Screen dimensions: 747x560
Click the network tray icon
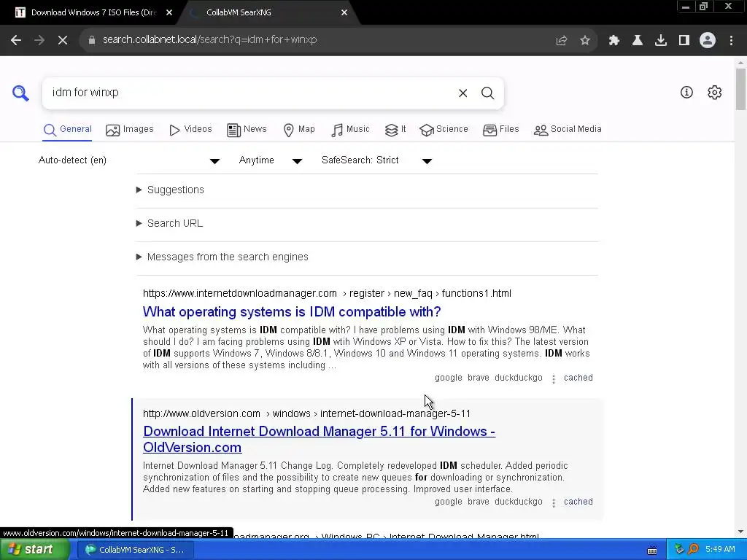click(679, 550)
